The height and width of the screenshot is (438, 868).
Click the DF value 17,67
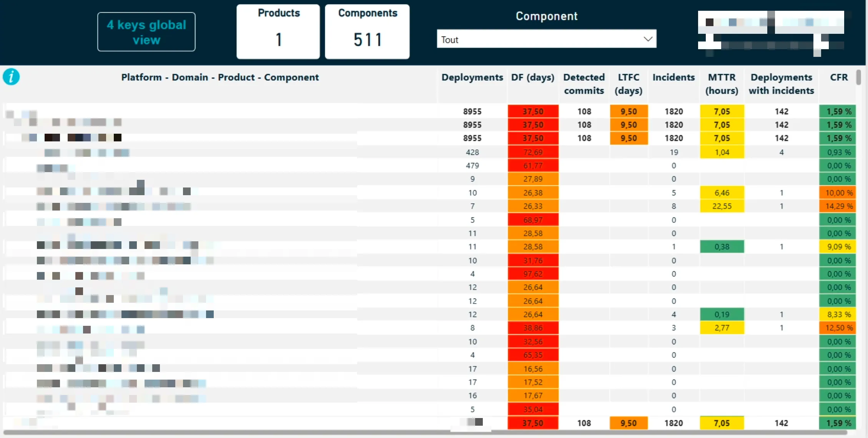[533, 395]
